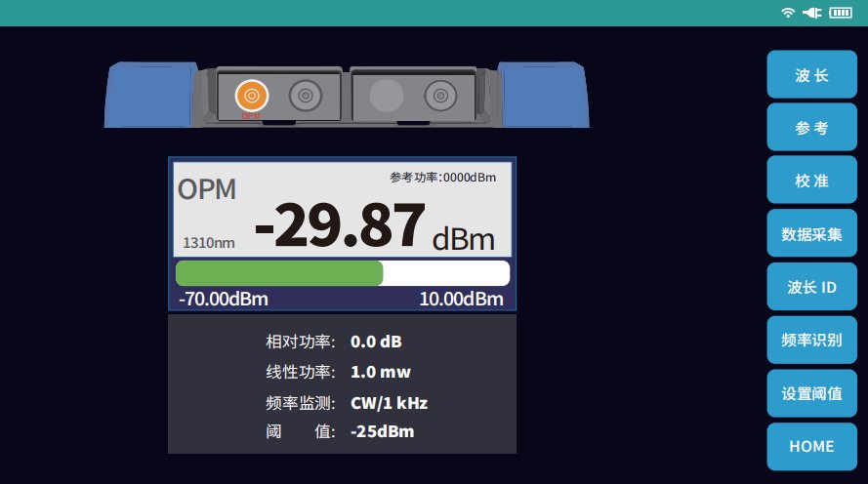Check the Wi-Fi status icon
The height and width of the screenshot is (484, 868).
coord(788,13)
